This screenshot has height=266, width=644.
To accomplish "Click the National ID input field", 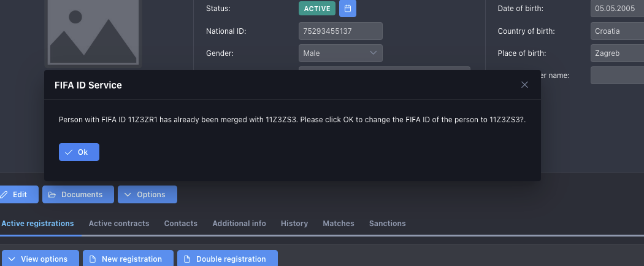I will 340,31.
